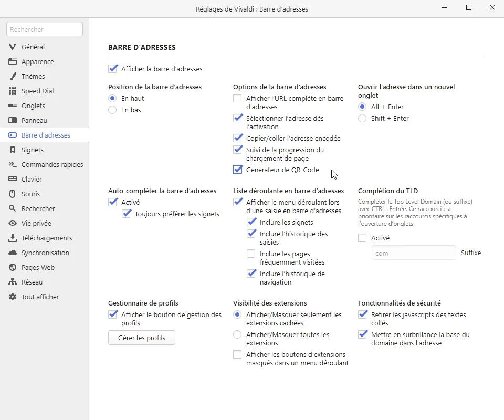The width and height of the screenshot is (504, 420).
Task: Open the Signets bookmark icon
Action: [x=13, y=150]
